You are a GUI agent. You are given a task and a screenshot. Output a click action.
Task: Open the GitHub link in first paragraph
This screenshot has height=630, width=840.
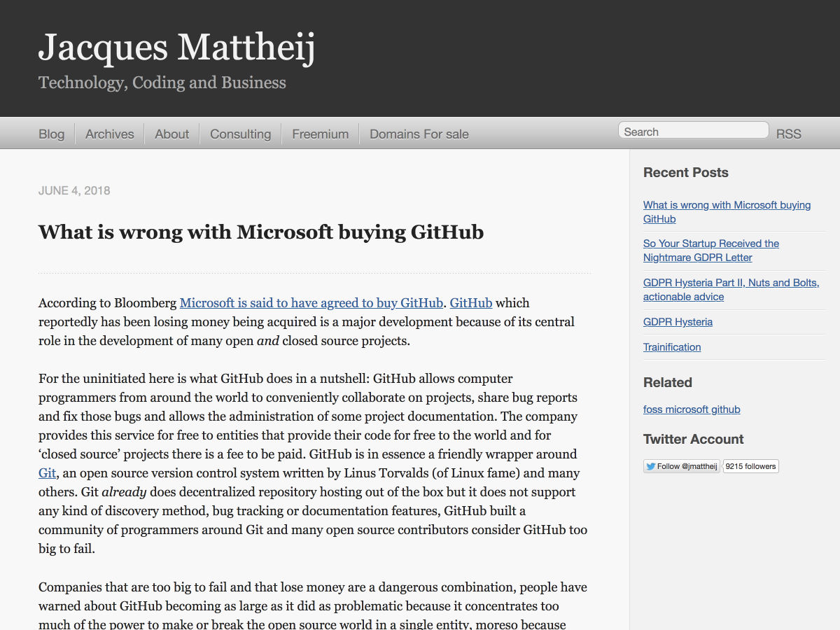[471, 303]
